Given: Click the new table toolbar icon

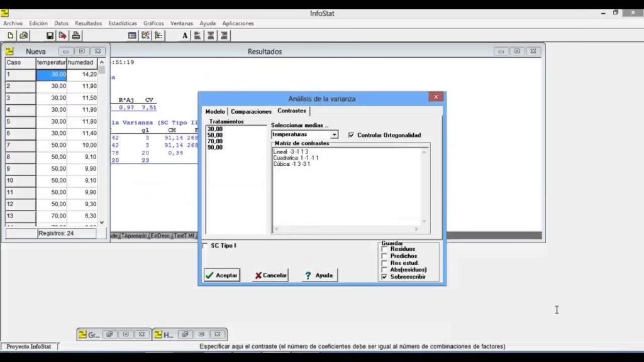Looking at the screenshot, I should (11, 36).
